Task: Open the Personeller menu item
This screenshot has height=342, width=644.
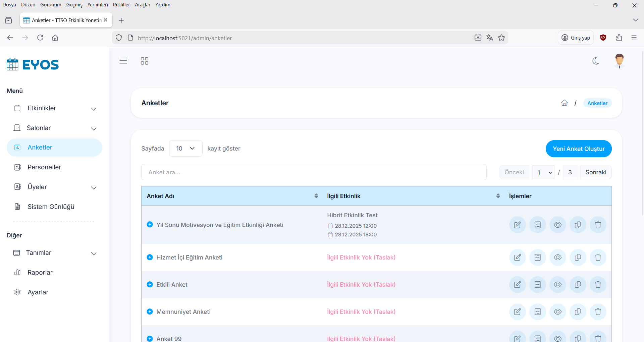Action: 44,167
